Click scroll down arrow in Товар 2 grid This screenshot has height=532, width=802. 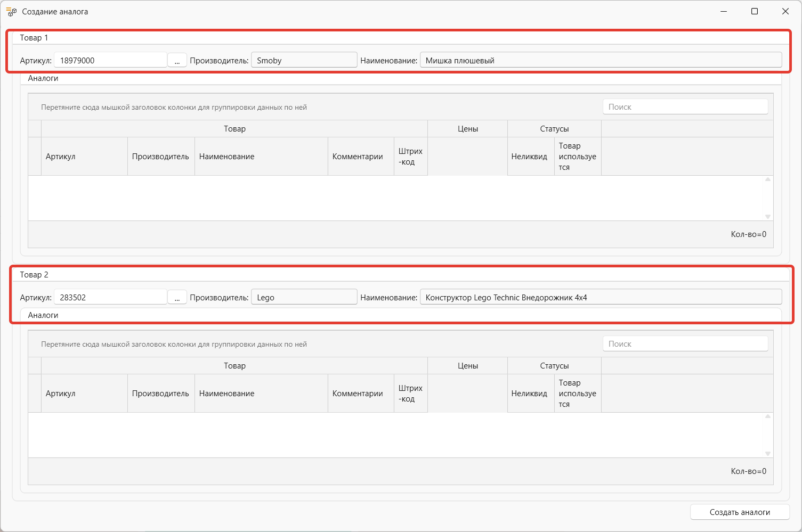coord(768,454)
